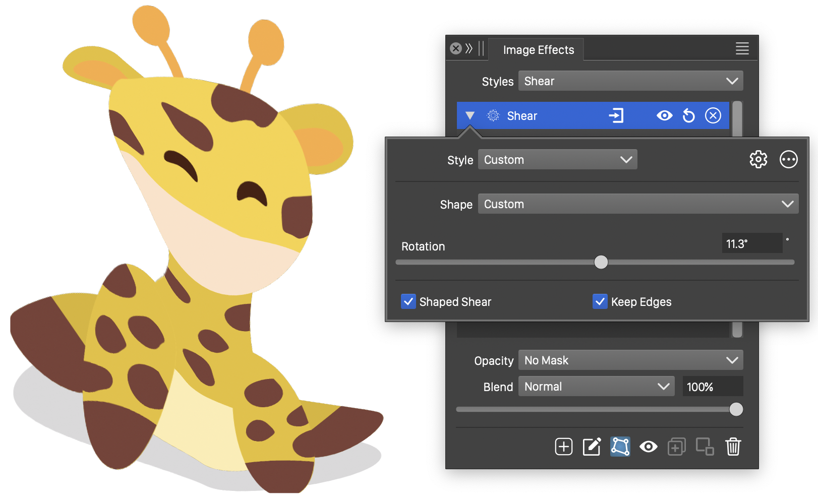This screenshot has height=504, width=818.
Task: Select the Image Effects tab
Action: [x=538, y=50]
